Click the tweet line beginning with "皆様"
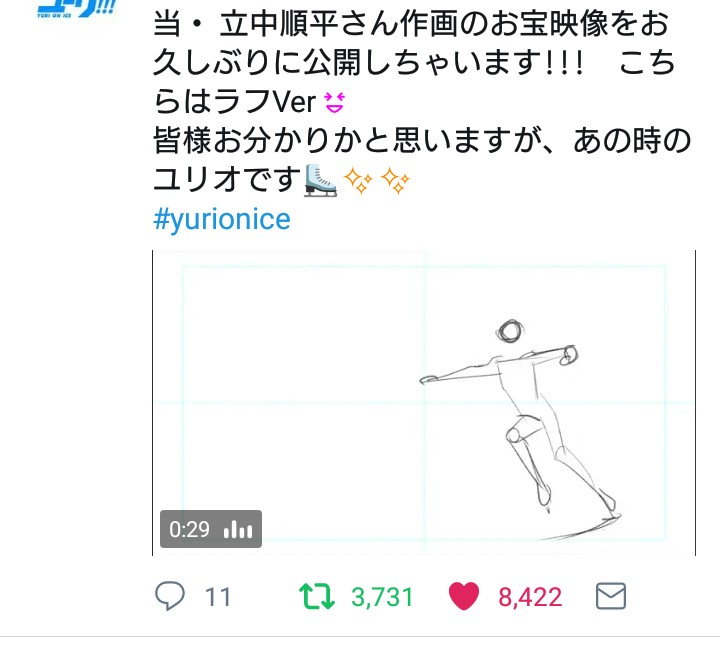 coord(420,141)
